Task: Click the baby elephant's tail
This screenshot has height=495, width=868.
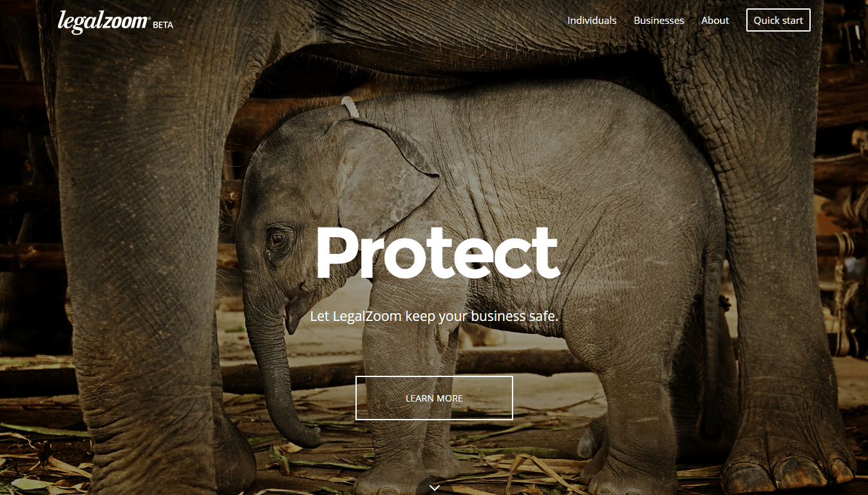Action: (x=713, y=335)
